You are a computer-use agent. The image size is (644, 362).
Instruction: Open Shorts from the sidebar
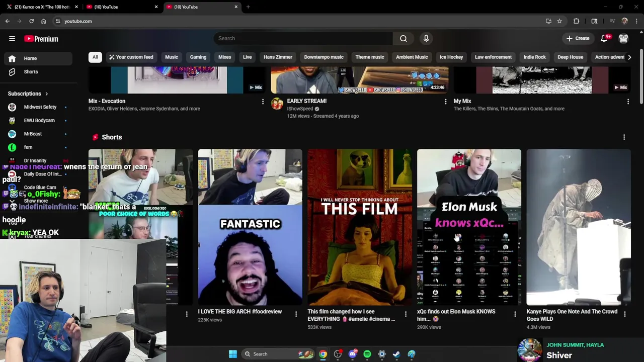[38, 72]
